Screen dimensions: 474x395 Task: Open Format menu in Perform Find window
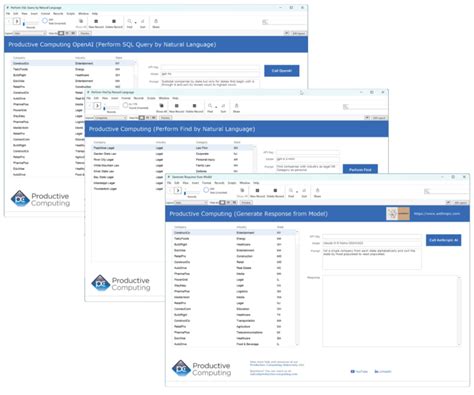126,98
